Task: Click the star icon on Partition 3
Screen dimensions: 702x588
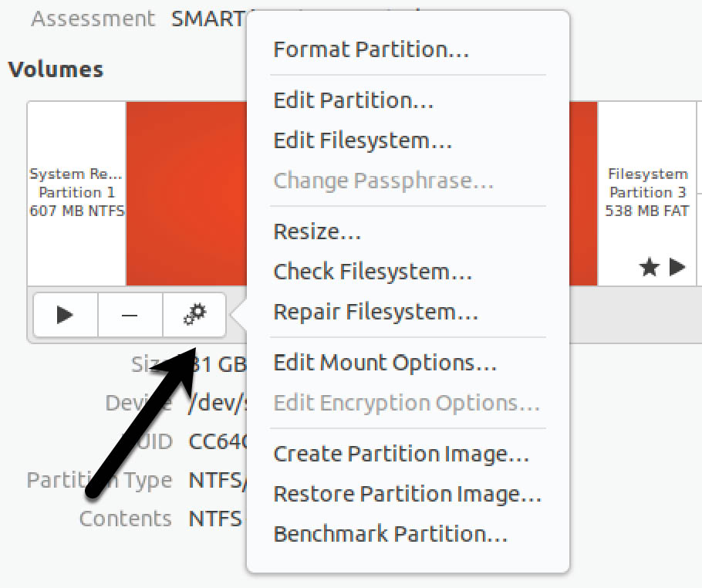Action: (650, 268)
